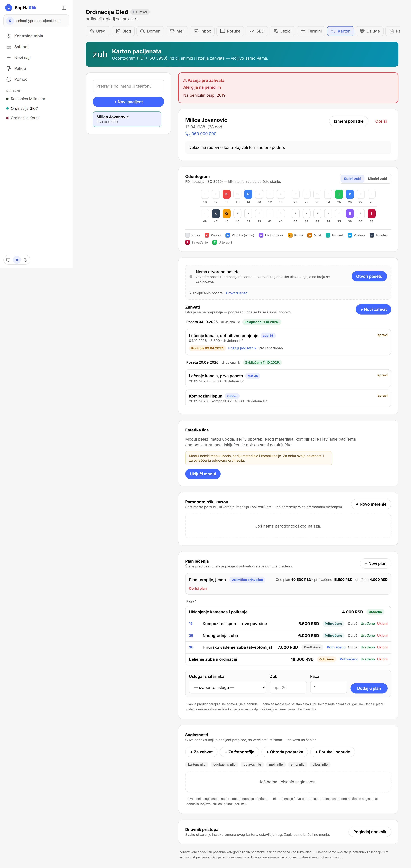Image resolution: width=411 pixels, height=868 pixels.
Task: Open the Uredi tab
Action: (x=98, y=31)
